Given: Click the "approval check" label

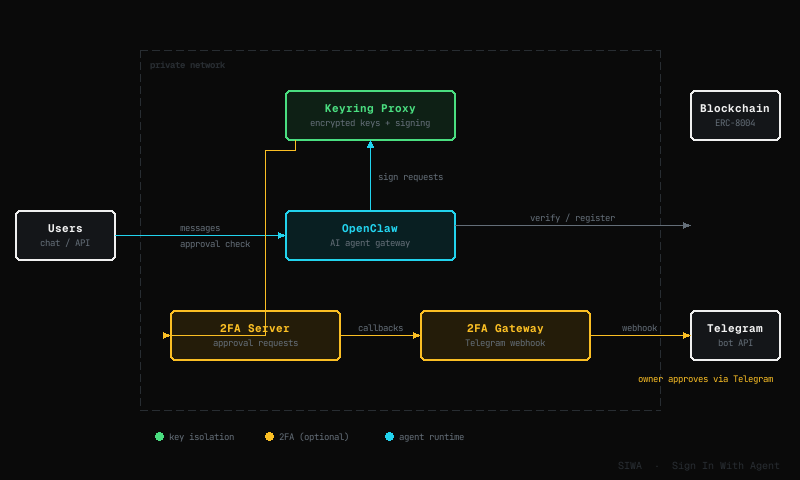Looking at the screenshot, I should (x=215, y=244).
